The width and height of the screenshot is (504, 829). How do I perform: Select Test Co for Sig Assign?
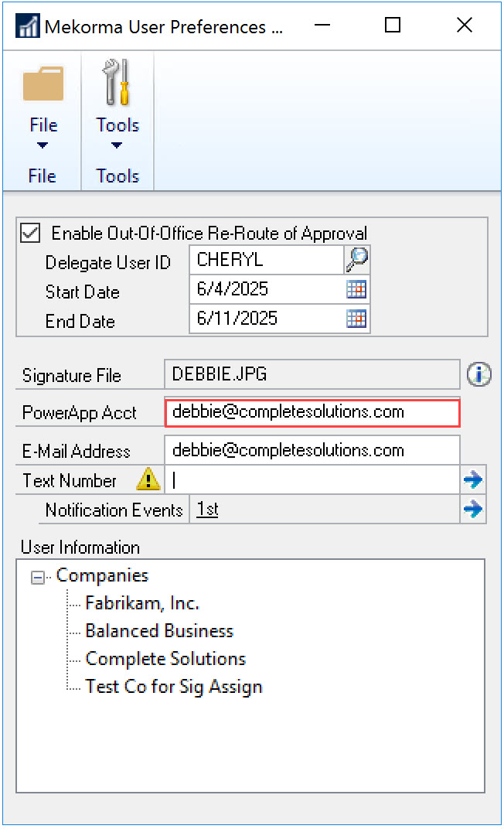click(x=174, y=687)
